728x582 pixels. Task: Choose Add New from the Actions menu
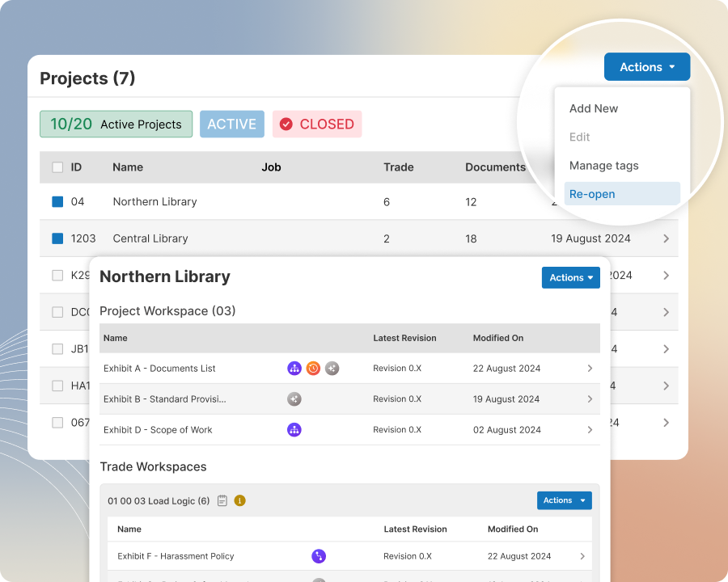tap(594, 108)
